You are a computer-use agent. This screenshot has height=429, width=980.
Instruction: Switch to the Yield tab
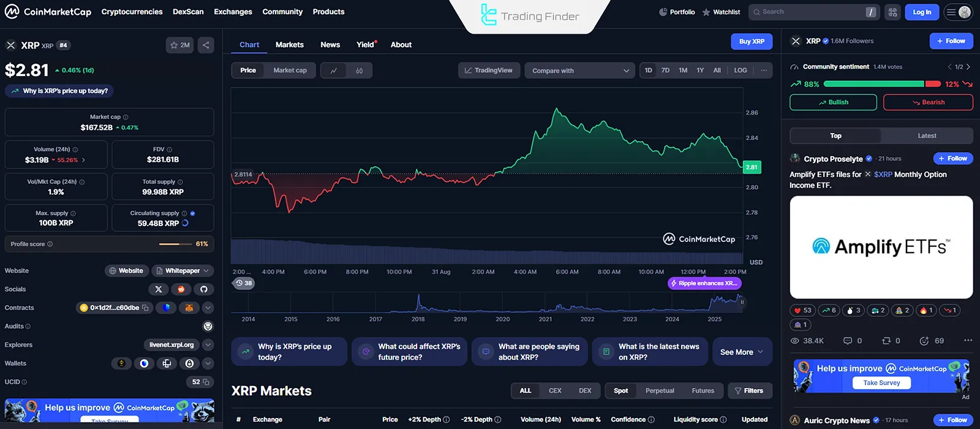[x=366, y=45]
